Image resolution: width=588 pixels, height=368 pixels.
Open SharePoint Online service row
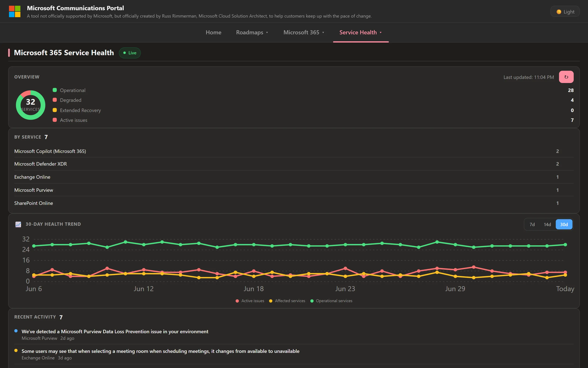[294, 203]
